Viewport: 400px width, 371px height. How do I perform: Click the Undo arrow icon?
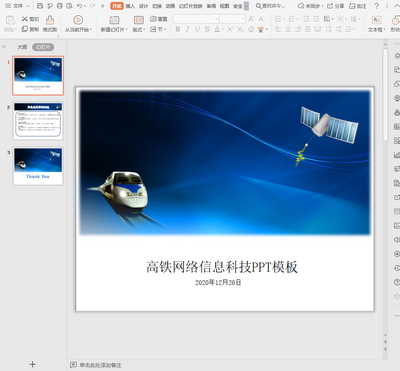click(x=79, y=6)
